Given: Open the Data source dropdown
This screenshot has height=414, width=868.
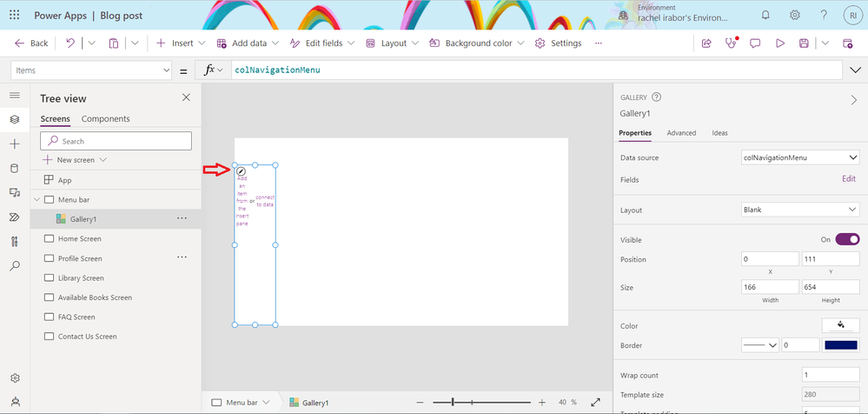Looking at the screenshot, I should [800, 158].
